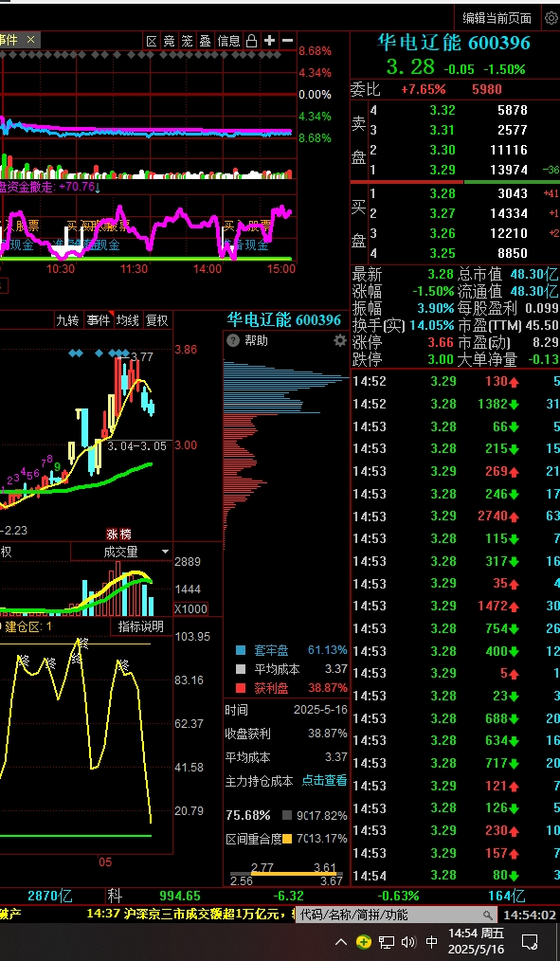560x961 pixels.
Task: Click the 盘资金撤走 +70.76 indicator label
Action: point(49,187)
